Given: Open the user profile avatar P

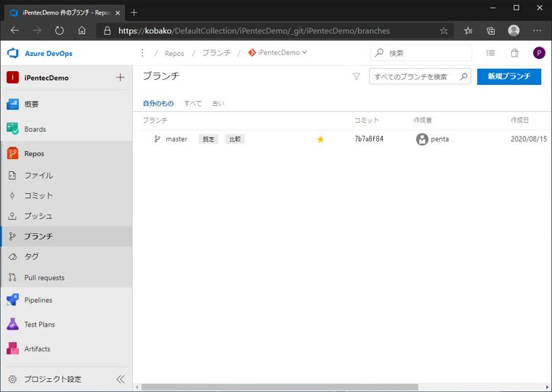Looking at the screenshot, I should (539, 53).
